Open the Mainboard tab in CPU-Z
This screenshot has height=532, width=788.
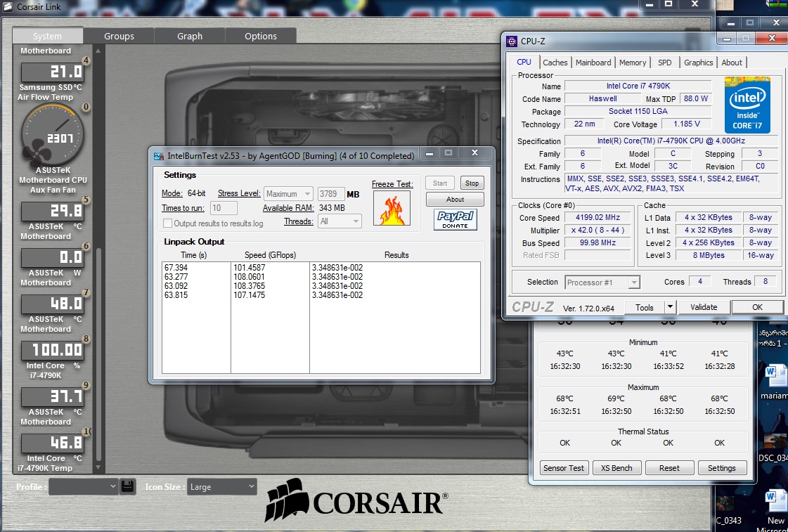point(593,63)
